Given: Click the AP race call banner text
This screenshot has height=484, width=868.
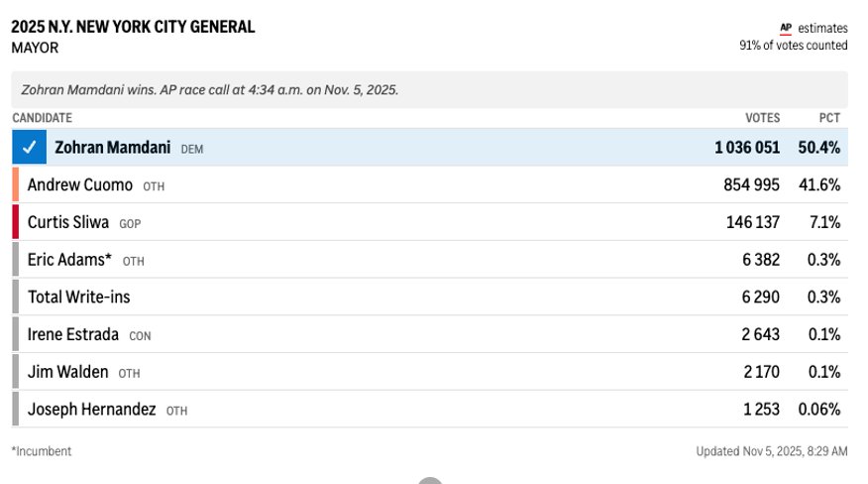Looking at the screenshot, I should click(209, 89).
